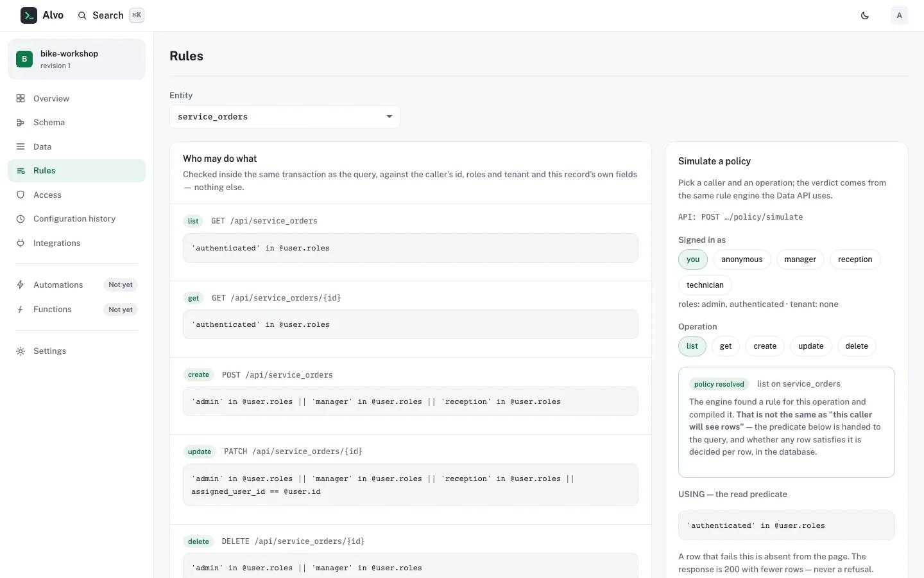Select the 'you' caller chip

[693, 259]
